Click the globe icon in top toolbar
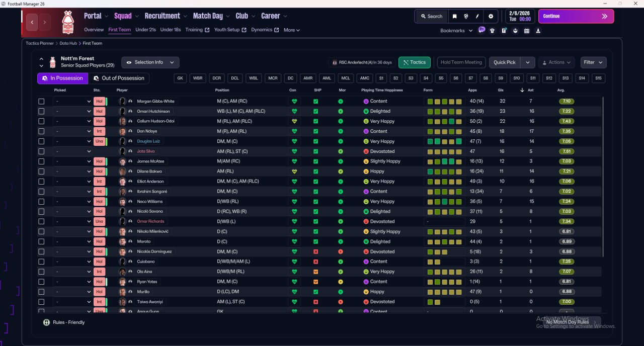 (466, 16)
